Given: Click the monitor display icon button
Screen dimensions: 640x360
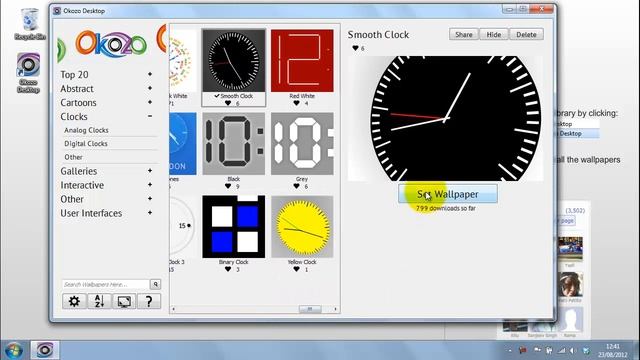Looking at the screenshot, I should pos(124,301).
